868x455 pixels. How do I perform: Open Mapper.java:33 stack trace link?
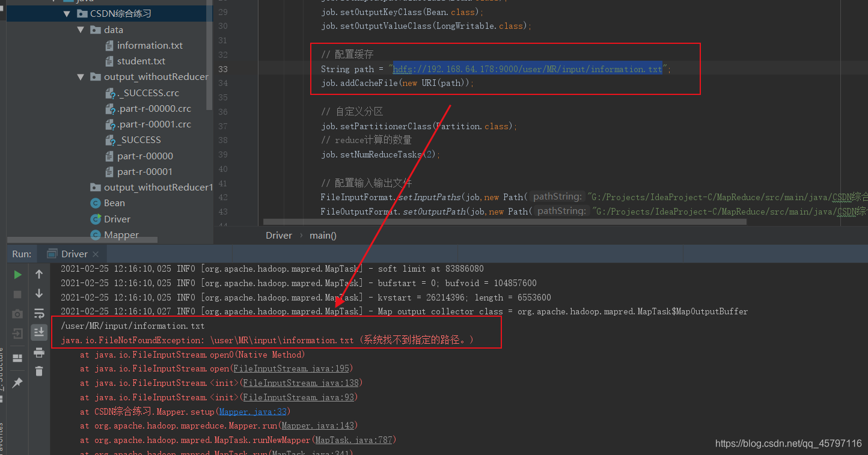[253, 412]
